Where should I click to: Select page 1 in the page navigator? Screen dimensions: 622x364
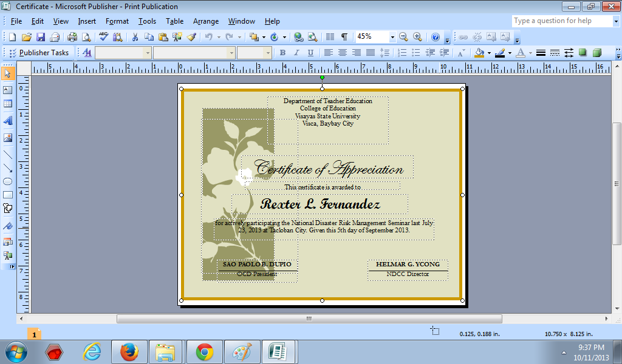pyautogui.click(x=34, y=333)
